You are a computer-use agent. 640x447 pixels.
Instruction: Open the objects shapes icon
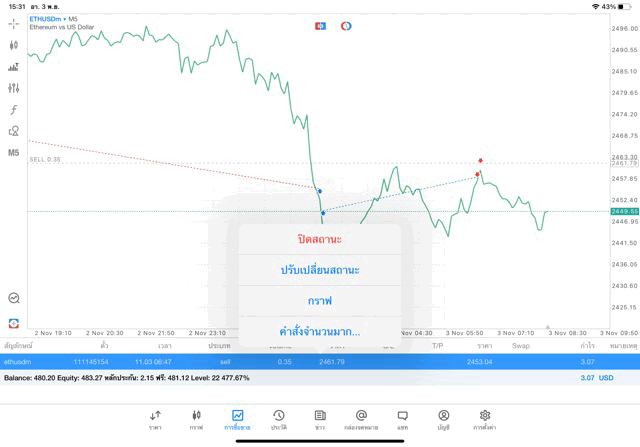tap(13, 131)
